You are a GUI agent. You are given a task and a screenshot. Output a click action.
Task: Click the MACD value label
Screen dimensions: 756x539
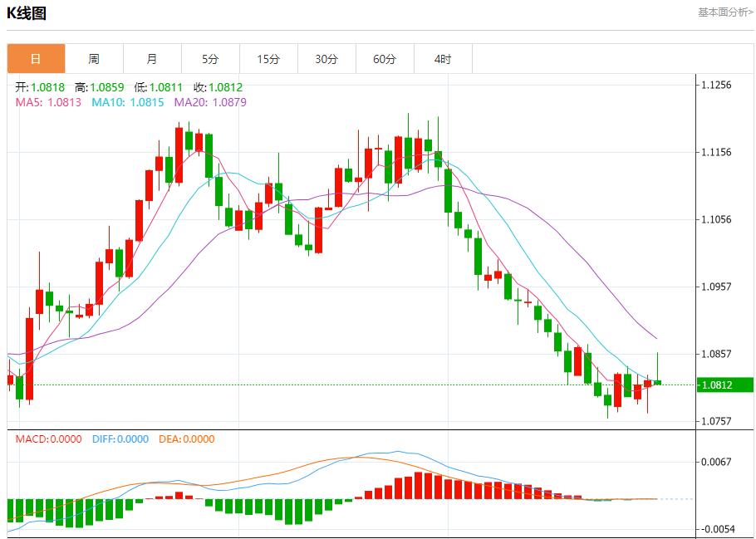49,439
